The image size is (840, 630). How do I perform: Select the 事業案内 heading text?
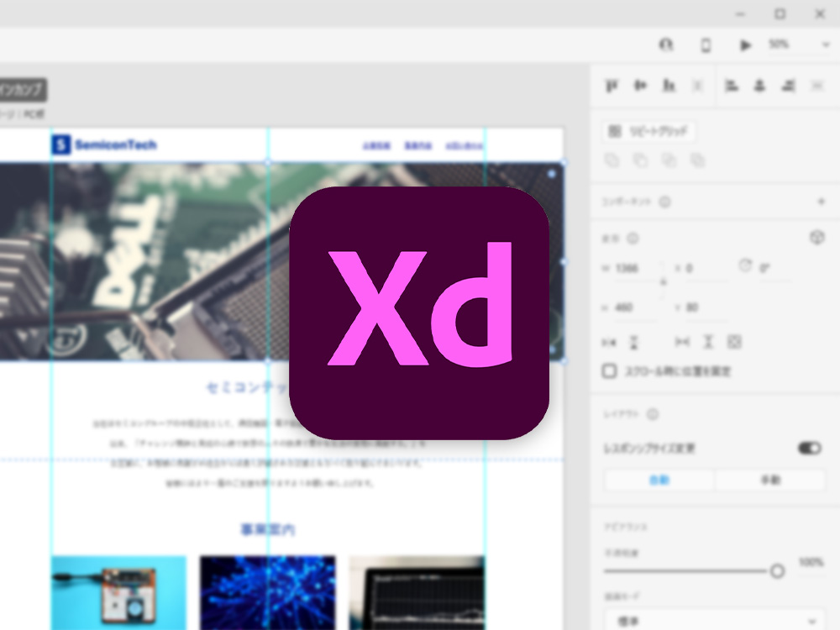(x=268, y=529)
